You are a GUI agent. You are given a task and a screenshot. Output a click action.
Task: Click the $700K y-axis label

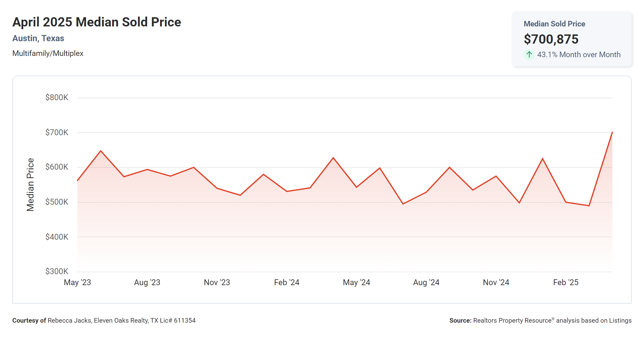click(x=57, y=132)
